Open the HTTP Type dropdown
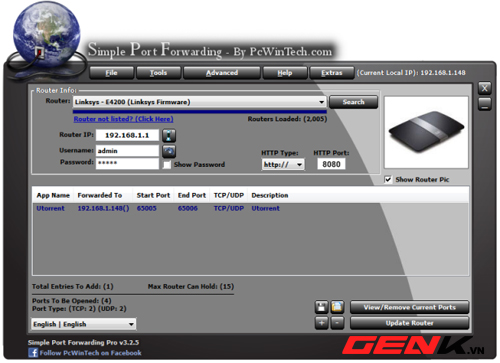 (283, 164)
